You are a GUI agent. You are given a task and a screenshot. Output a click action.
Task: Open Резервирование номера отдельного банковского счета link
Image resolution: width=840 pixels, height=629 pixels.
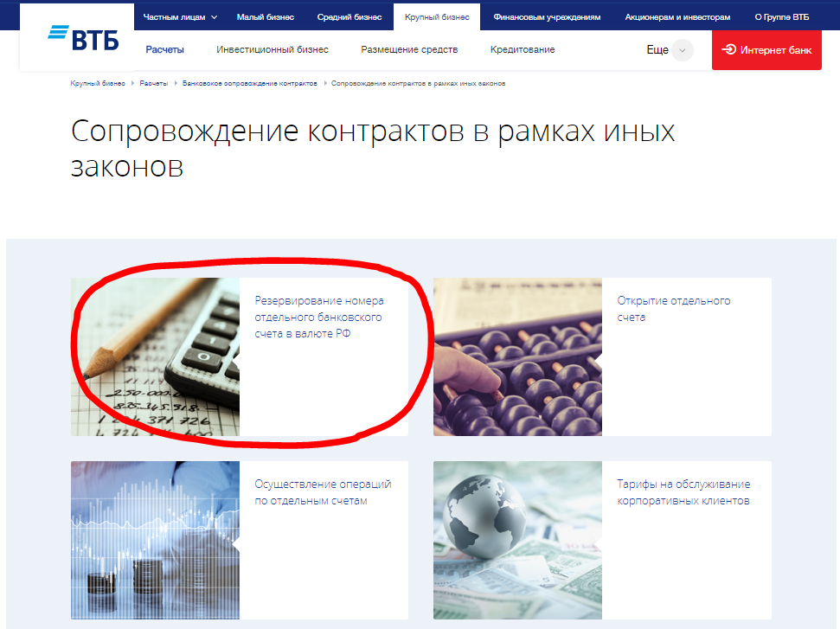coord(318,318)
